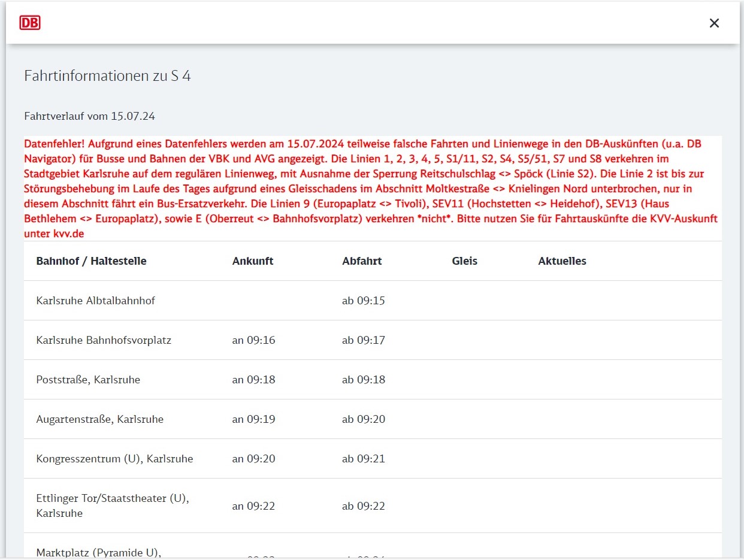
Task: Close the Fahrtinformationen dialog
Action: [714, 23]
